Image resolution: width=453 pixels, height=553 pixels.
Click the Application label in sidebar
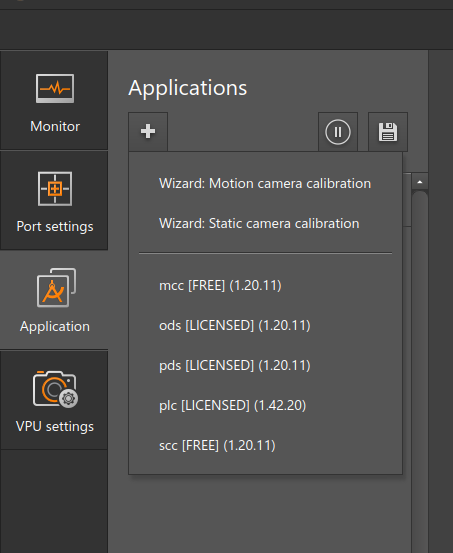click(55, 327)
